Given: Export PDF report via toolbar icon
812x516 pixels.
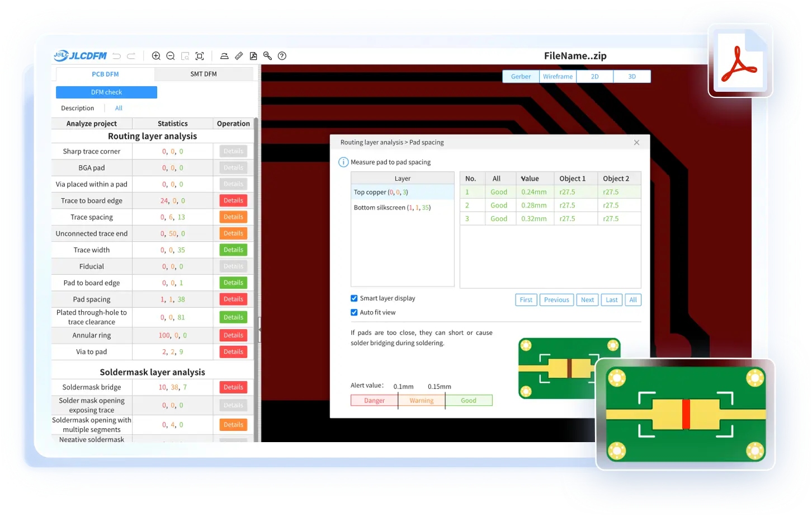Looking at the screenshot, I should [253, 56].
